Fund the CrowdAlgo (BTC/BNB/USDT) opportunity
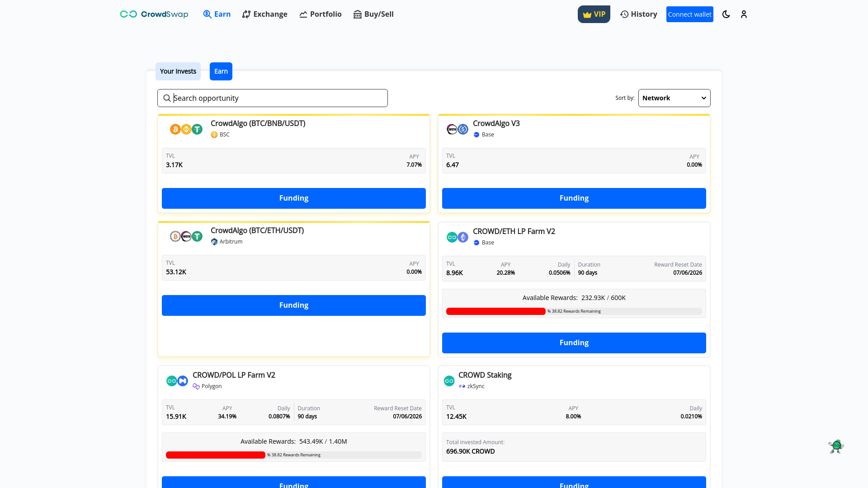868x488 pixels. click(x=293, y=198)
